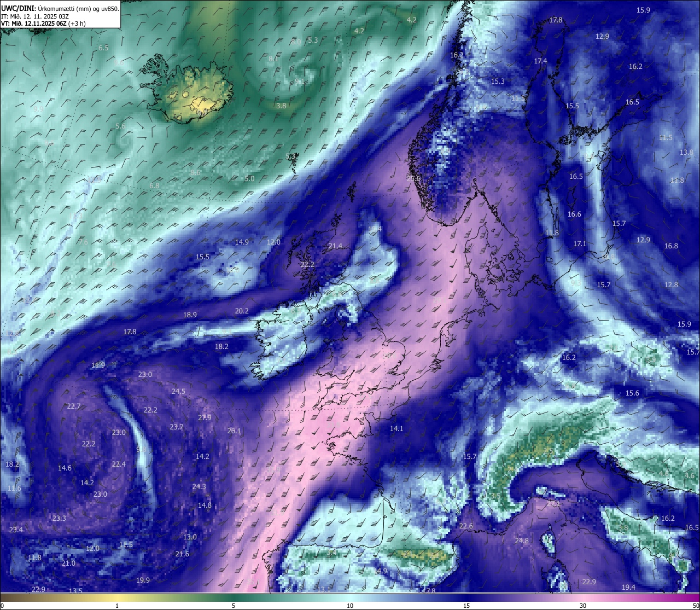The width and height of the screenshot is (700, 610).
Task: Select the 23.7 value on the map
Action: (176, 427)
